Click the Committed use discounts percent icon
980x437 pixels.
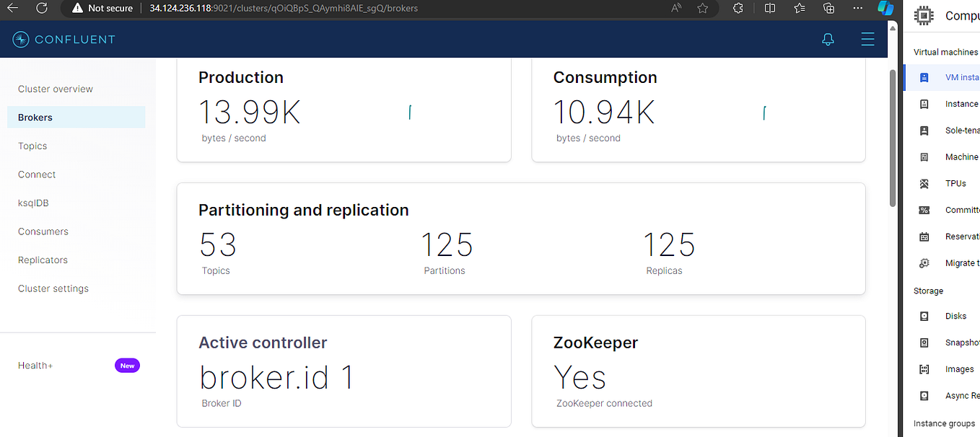point(924,210)
